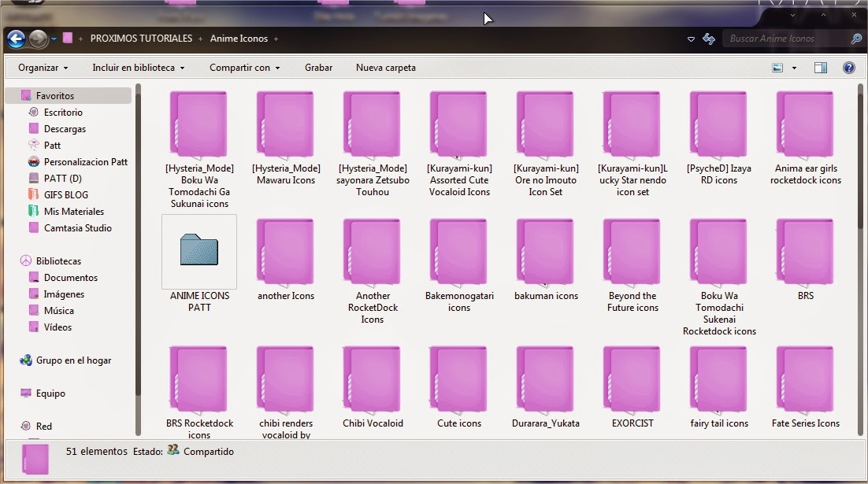Open Patt in the sidebar
The image size is (868, 484).
(x=52, y=146)
